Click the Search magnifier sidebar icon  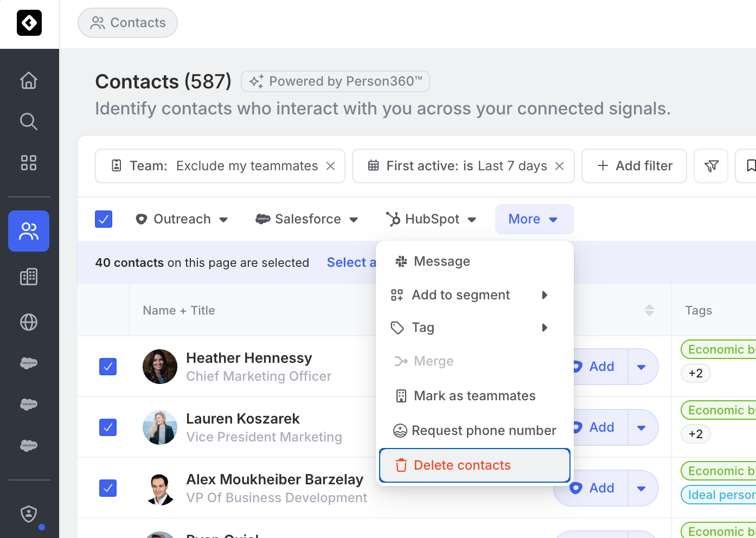(x=29, y=121)
